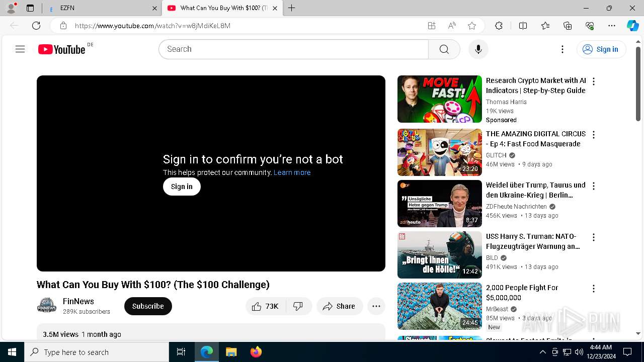Open Edge favorites list
This screenshot has height=362, width=644.
[545, 26]
